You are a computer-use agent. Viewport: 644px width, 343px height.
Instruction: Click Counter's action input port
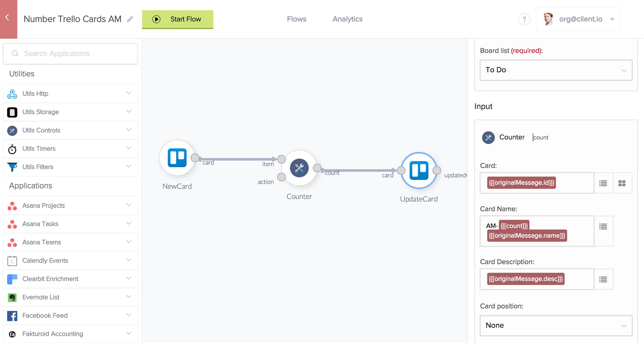click(282, 177)
